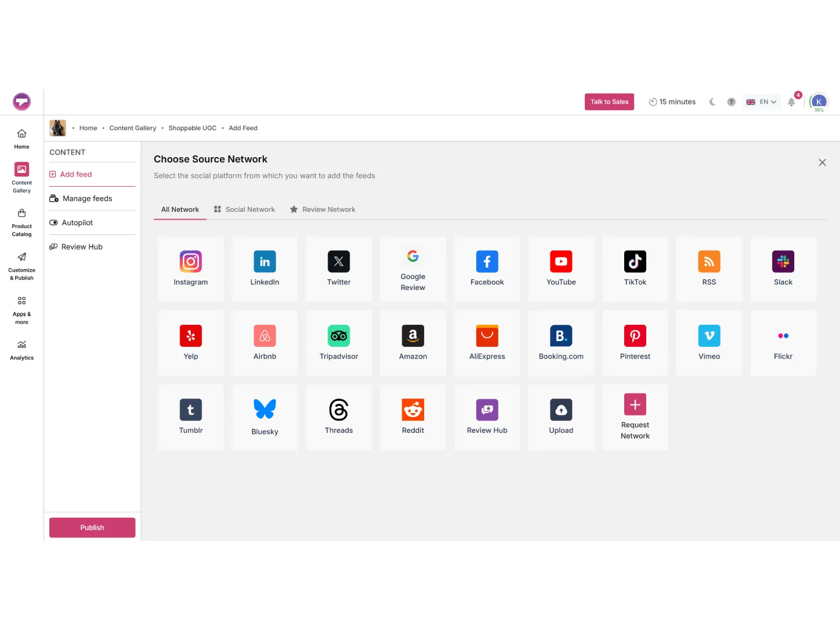Choose the Pinterest network tile
The height and width of the screenshot is (630, 840).
click(635, 343)
